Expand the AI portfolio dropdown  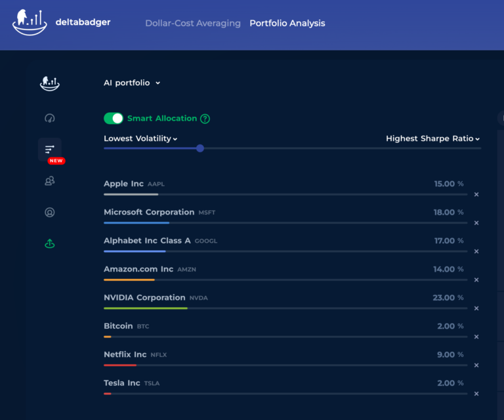coord(132,83)
